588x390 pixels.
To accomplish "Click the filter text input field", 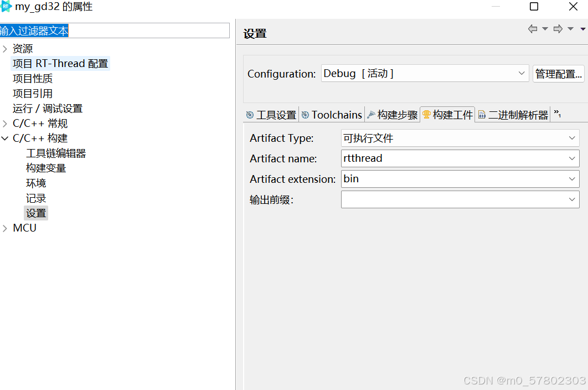I will click(x=111, y=30).
